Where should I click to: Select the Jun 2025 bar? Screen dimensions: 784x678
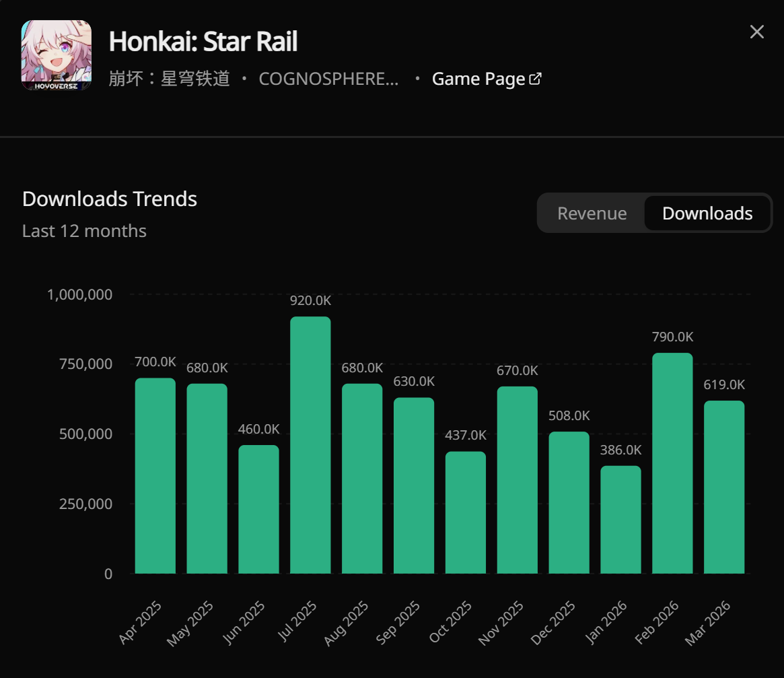[258, 510]
